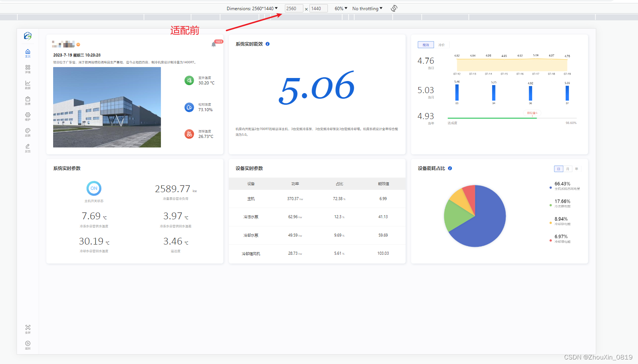Click the height input showing 1440
Viewport: 638px width, 364px height.
318,8
